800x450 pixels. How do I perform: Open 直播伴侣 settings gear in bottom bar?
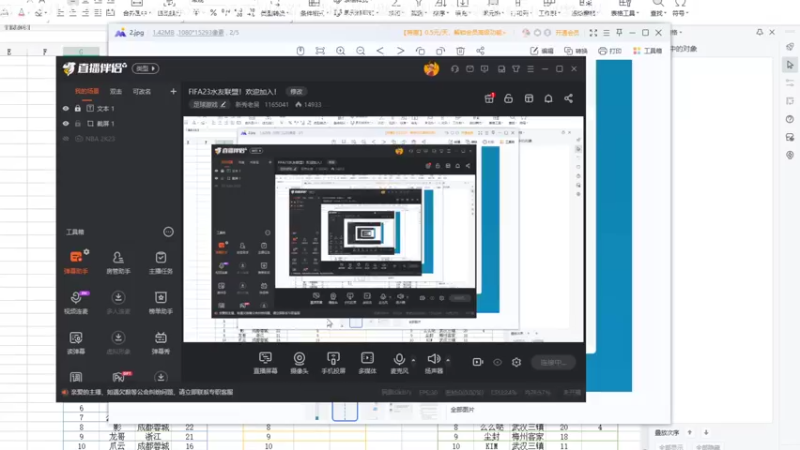point(516,362)
